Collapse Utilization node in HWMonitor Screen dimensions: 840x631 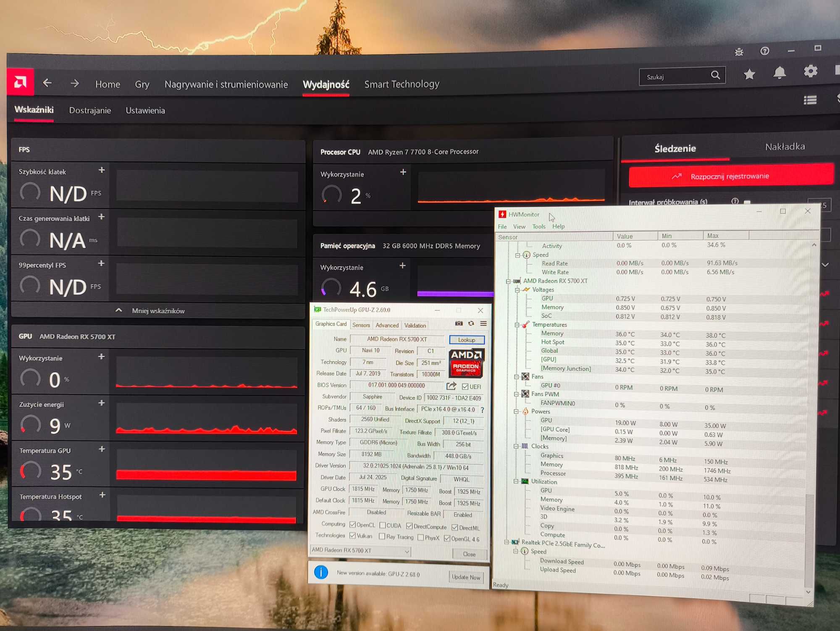point(516,481)
